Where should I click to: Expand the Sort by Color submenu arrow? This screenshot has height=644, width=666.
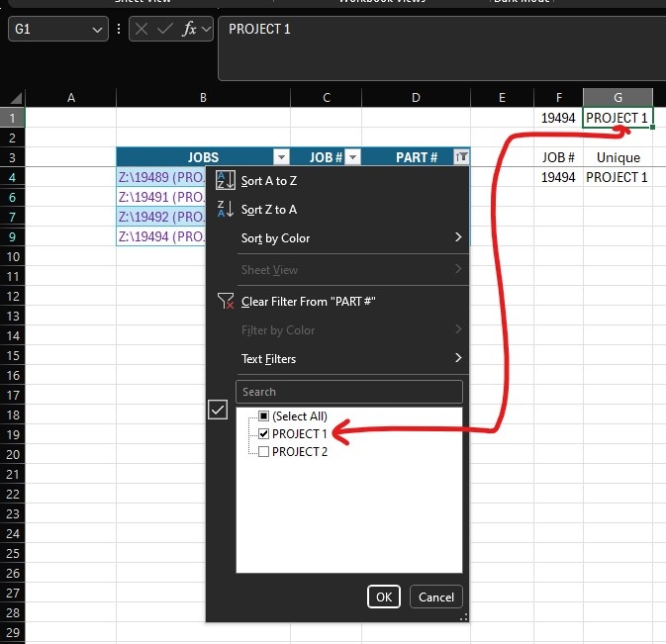click(458, 236)
